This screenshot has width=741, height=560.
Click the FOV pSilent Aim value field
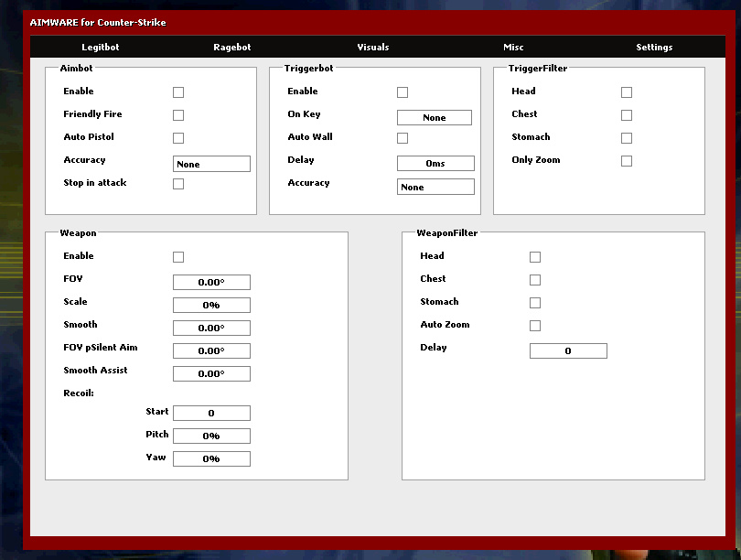pos(211,351)
